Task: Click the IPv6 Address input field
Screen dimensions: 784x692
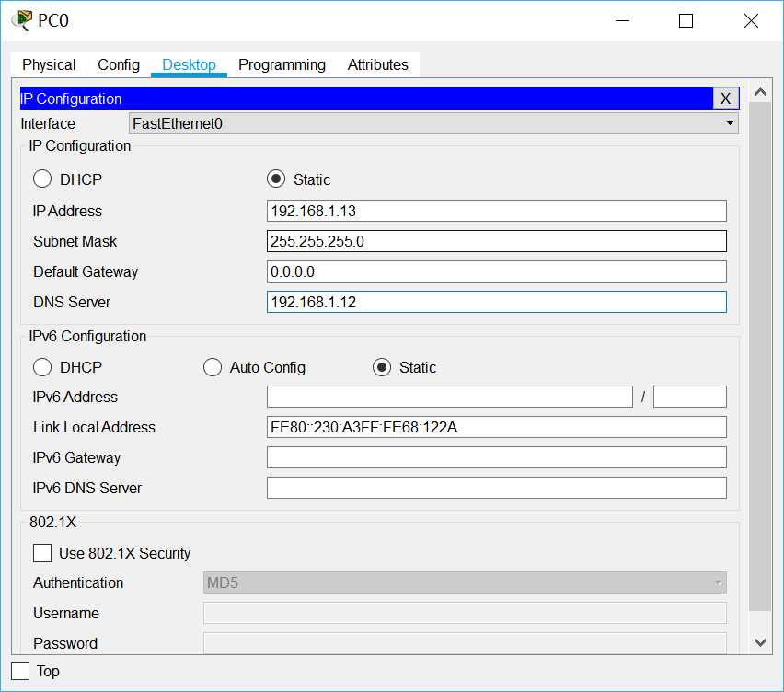Action: pos(449,397)
